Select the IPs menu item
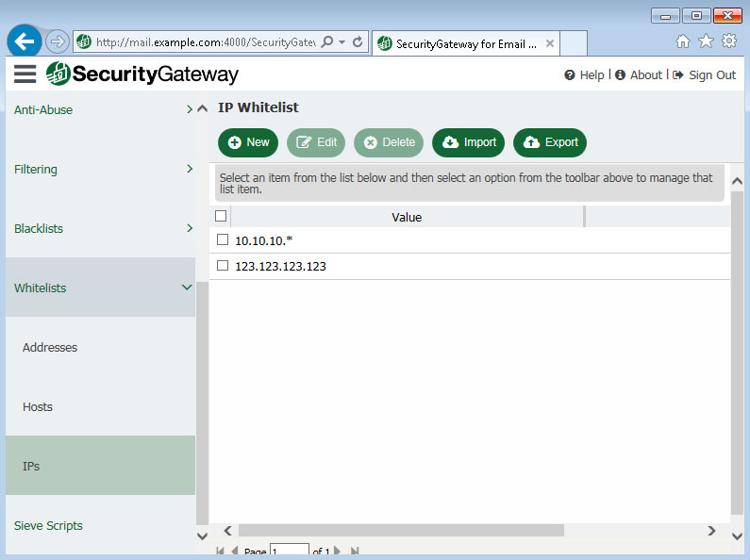Screen dimensions: 750x560 point(100,466)
